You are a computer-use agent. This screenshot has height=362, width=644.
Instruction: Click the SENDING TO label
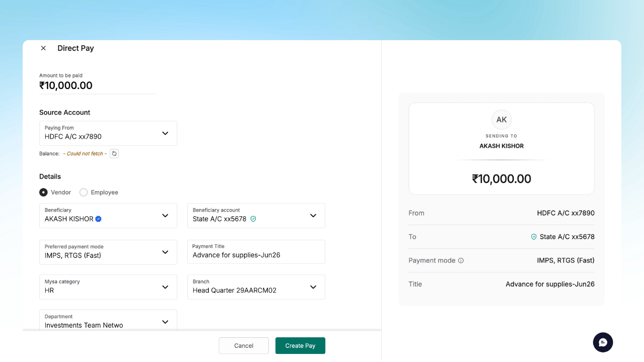[x=502, y=136]
